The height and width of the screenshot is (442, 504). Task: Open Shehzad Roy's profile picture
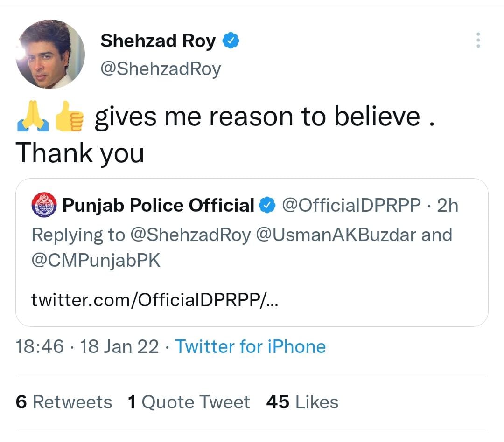[x=49, y=54]
